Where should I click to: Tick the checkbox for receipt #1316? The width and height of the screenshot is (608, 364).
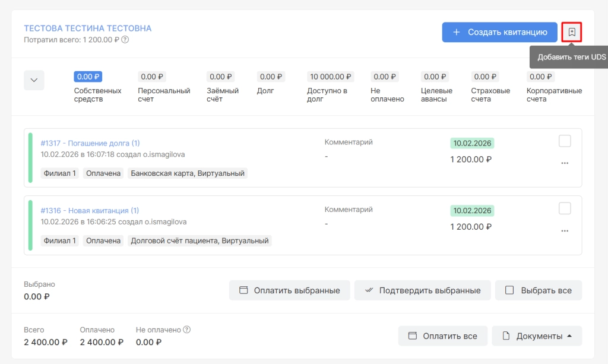(565, 208)
